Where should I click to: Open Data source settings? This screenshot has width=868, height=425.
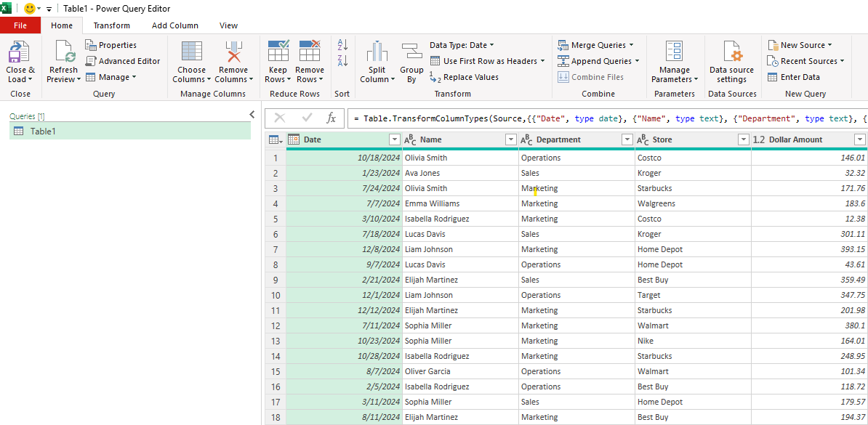pyautogui.click(x=732, y=62)
